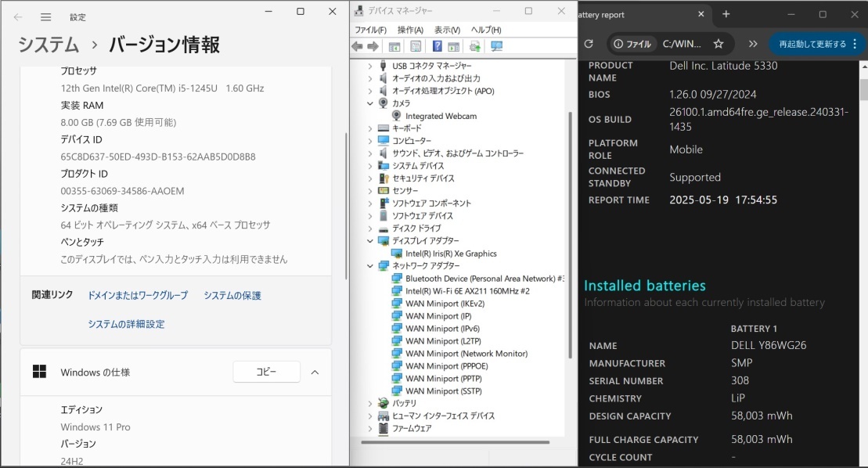This screenshot has height=468, width=868.
Task: Expand the USB コネクタ マネージャー node
Action: (369, 66)
